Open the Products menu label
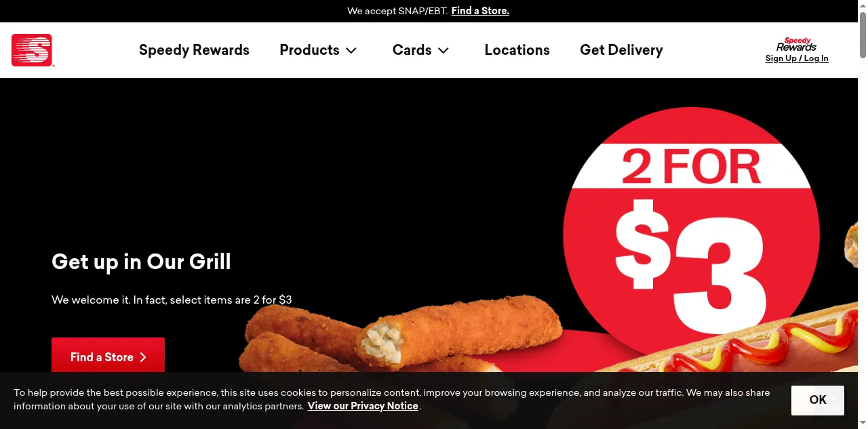 point(309,50)
